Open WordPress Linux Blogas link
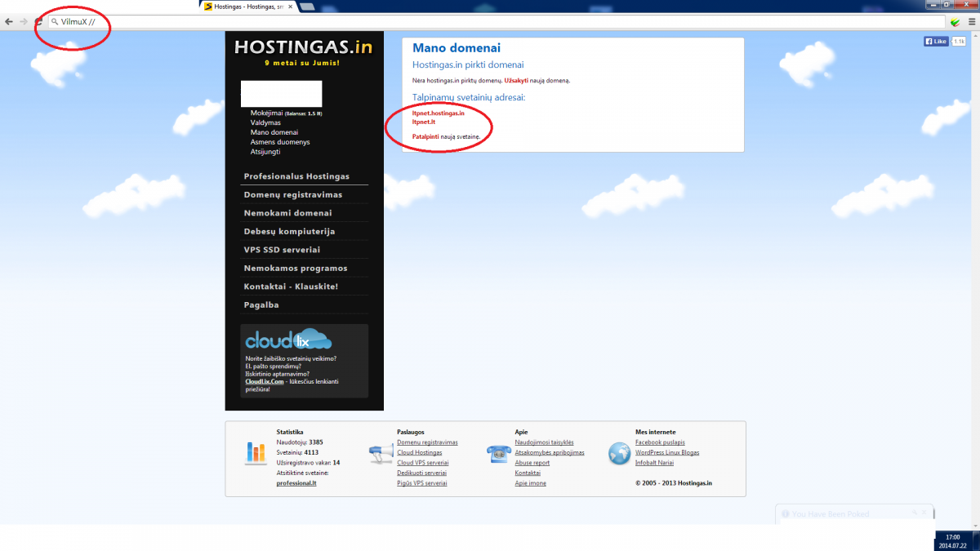This screenshot has height=551, width=980. pos(667,452)
